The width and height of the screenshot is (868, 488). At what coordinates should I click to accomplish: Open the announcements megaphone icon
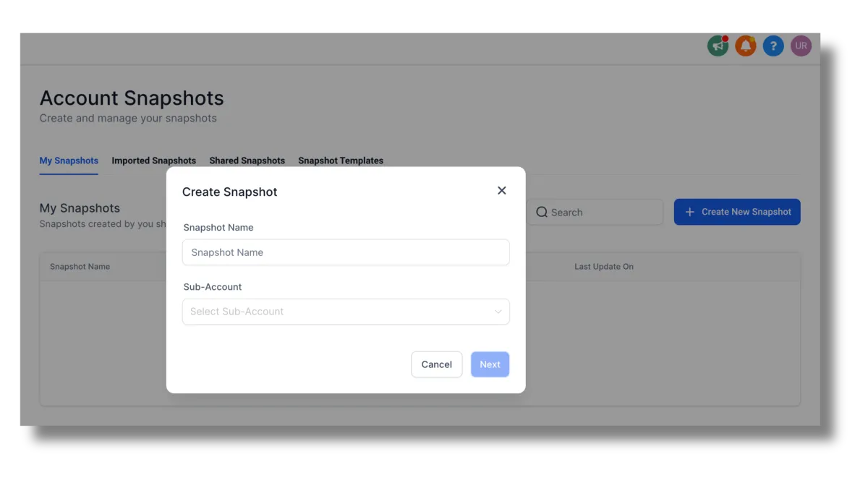718,46
